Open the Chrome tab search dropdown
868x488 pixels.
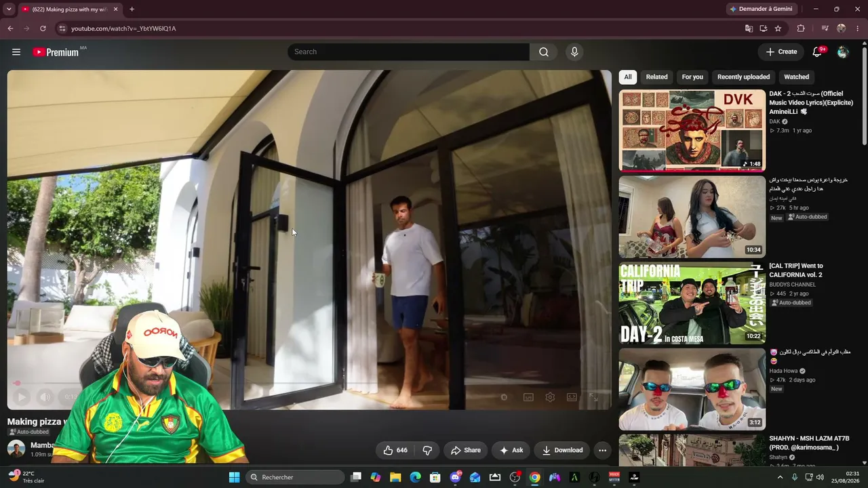click(x=9, y=9)
